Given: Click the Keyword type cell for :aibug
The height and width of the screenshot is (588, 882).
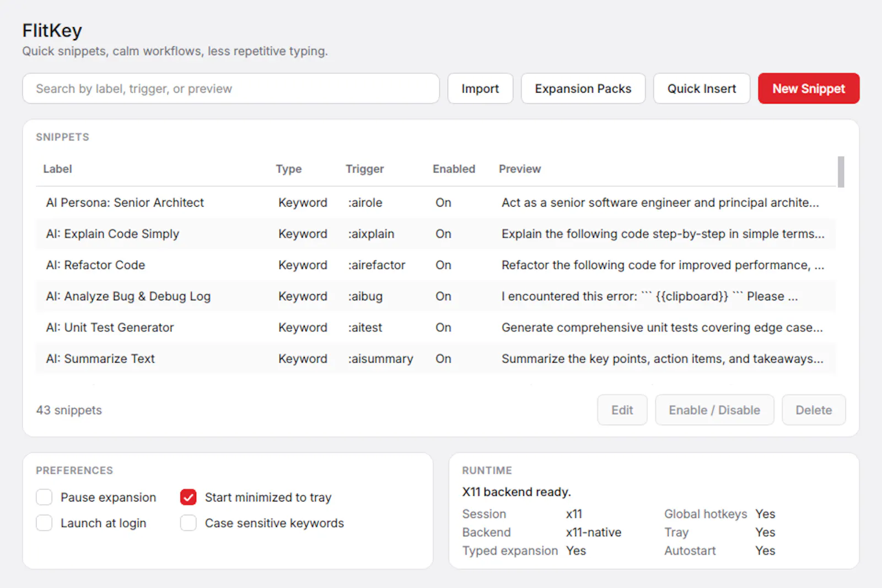Looking at the screenshot, I should [303, 296].
